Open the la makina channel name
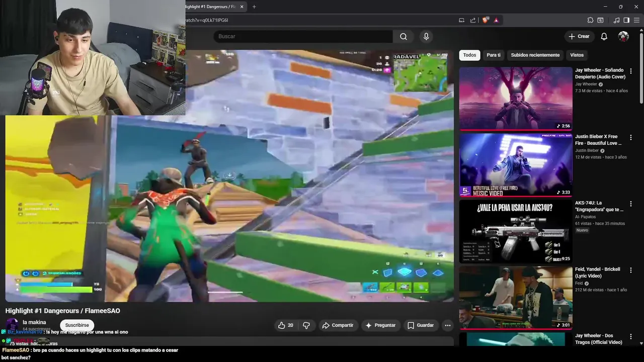Viewport: 644px width, 362px height. (x=34, y=322)
